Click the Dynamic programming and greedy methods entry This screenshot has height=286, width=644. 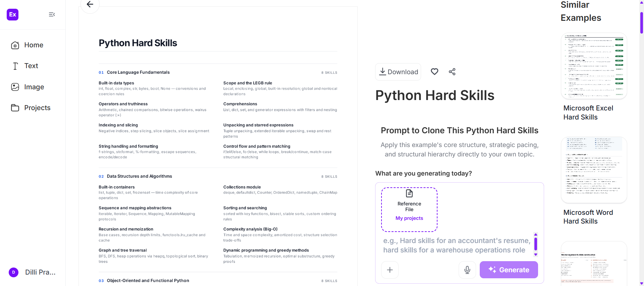266,250
